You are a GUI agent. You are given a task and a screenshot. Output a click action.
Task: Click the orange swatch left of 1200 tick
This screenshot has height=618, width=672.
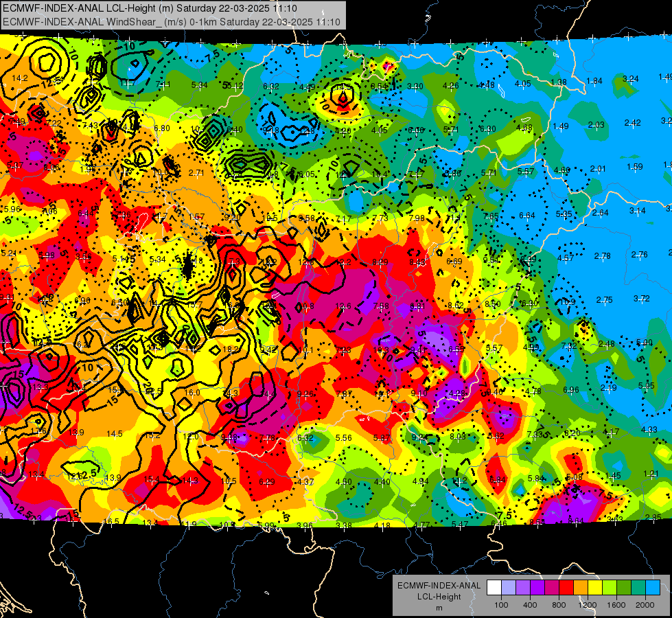(580, 587)
